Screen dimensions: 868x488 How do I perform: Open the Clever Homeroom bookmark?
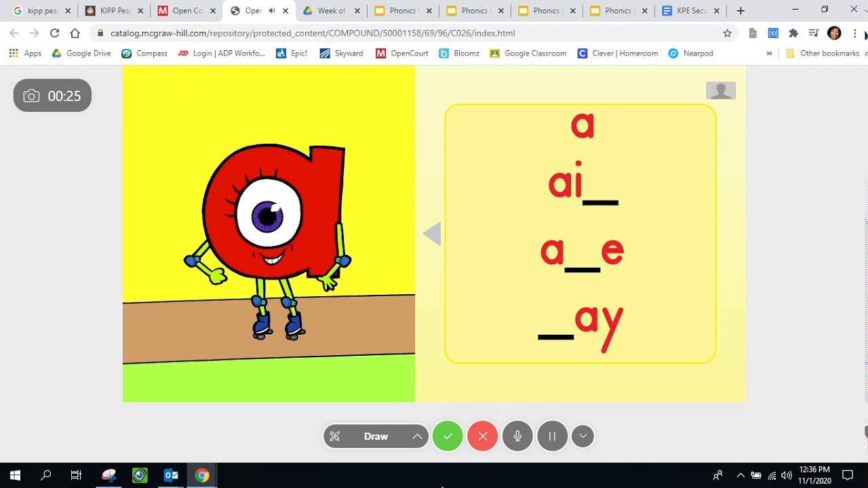coord(618,54)
